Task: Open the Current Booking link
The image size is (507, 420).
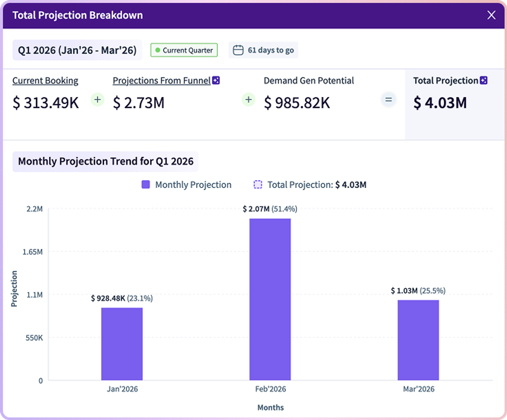Action: click(45, 81)
